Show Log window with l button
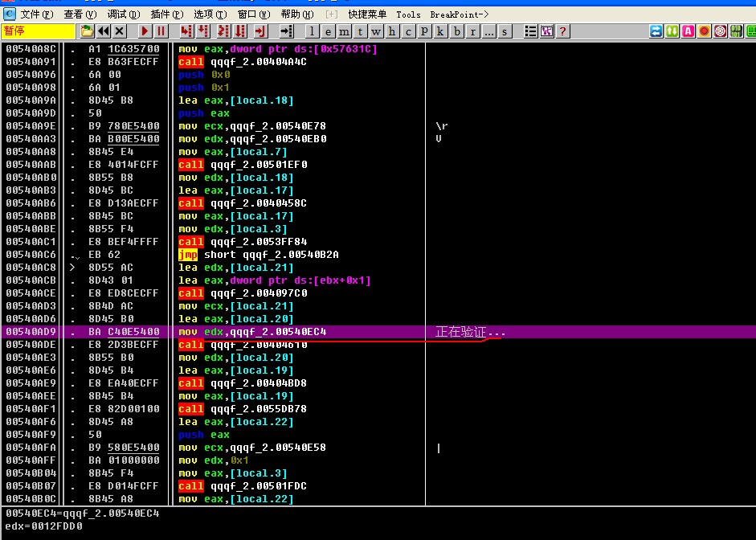 (312, 31)
